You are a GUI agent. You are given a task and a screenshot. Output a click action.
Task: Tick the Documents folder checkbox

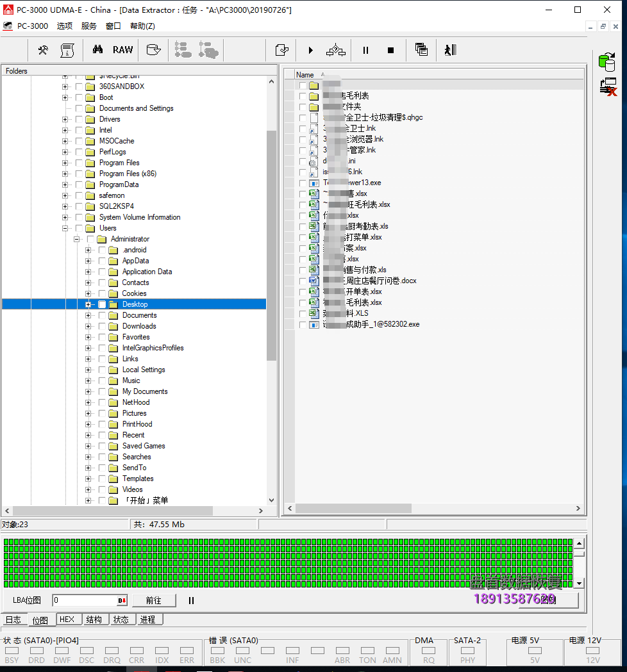coord(102,315)
